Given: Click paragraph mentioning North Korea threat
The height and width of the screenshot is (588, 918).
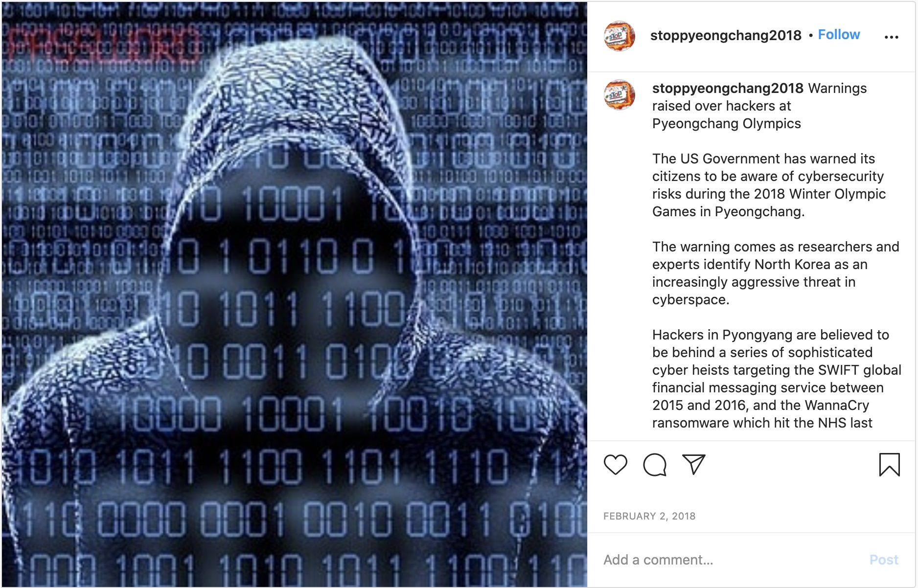Looking at the screenshot, I should 776,273.
